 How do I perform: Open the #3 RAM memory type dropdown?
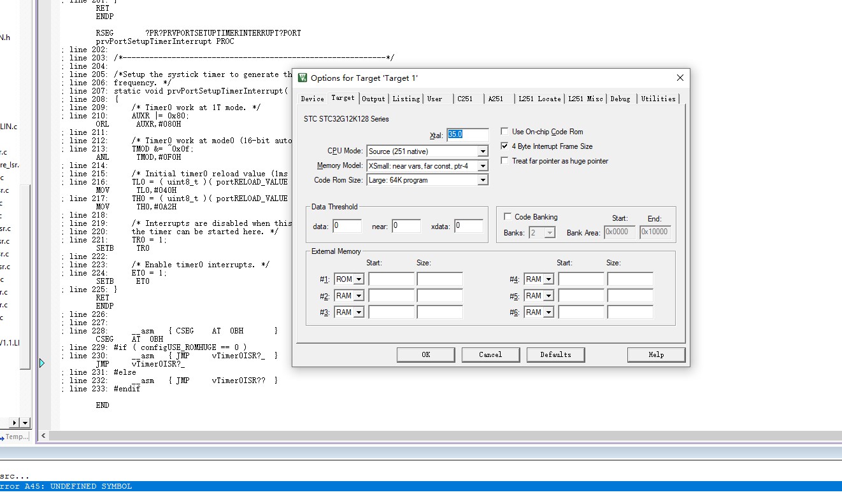pos(359,312)
